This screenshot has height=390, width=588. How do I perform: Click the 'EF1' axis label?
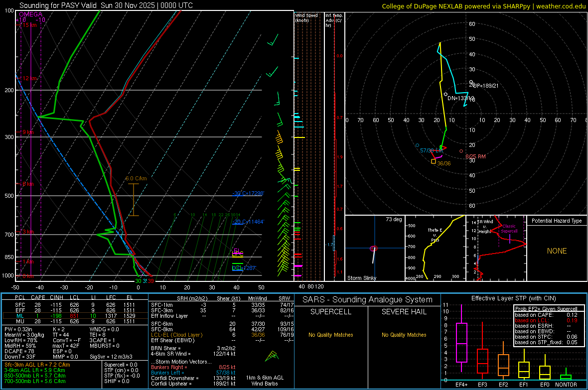524,385
